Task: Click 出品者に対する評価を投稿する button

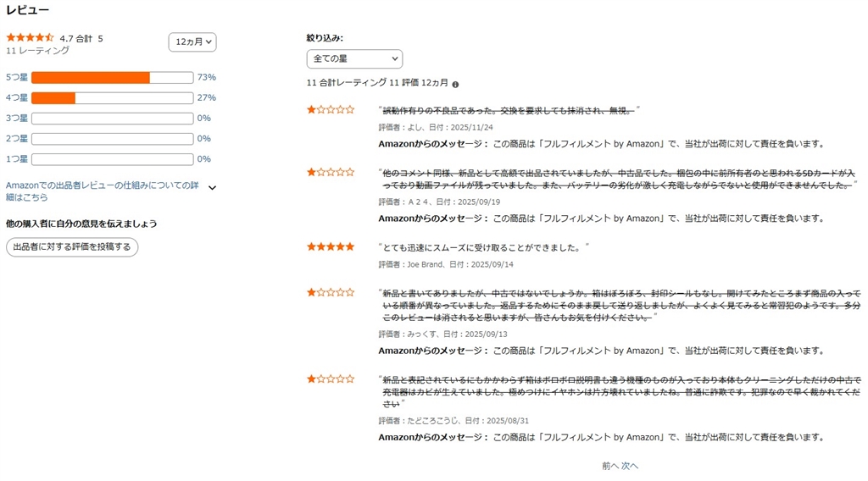Action: click(72, 247)
